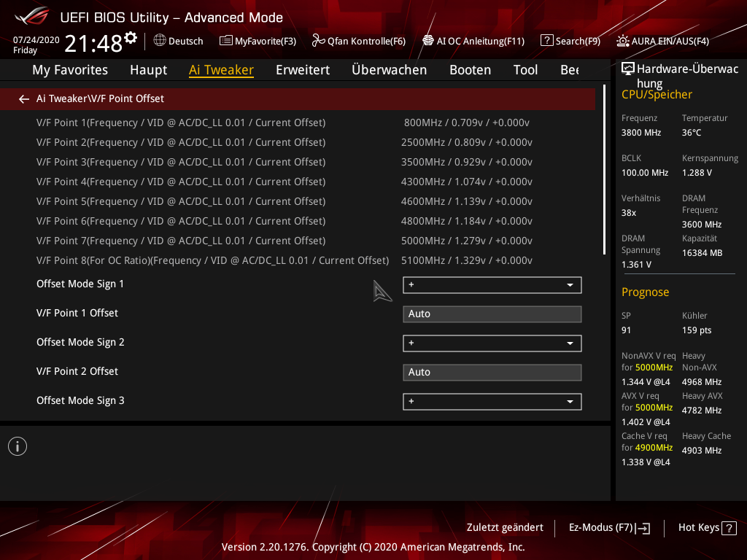Image resolution: width=747 pixels, height=560 pixels.
Task: Click Deutsch language button
Action: [179, 41]
